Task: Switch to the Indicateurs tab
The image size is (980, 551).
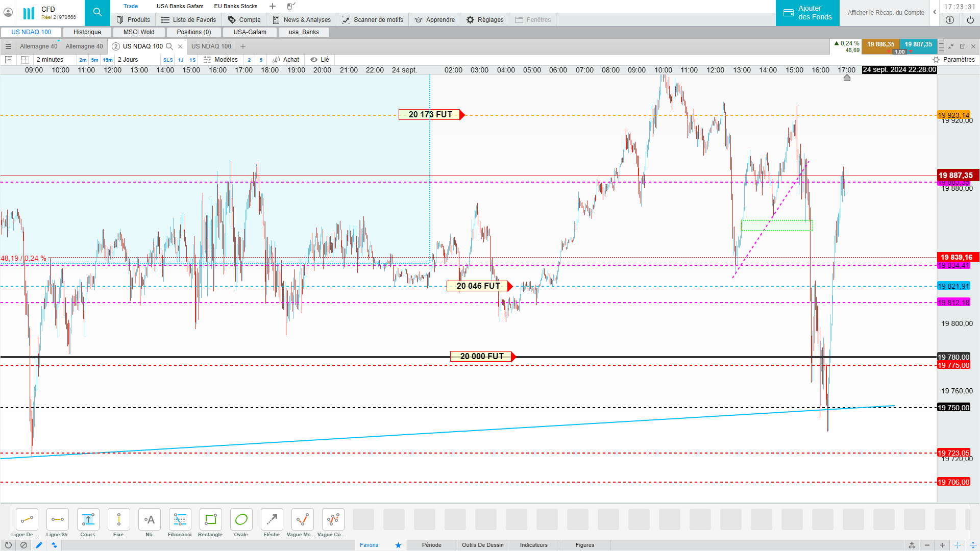Action: [x=533, y=545]
